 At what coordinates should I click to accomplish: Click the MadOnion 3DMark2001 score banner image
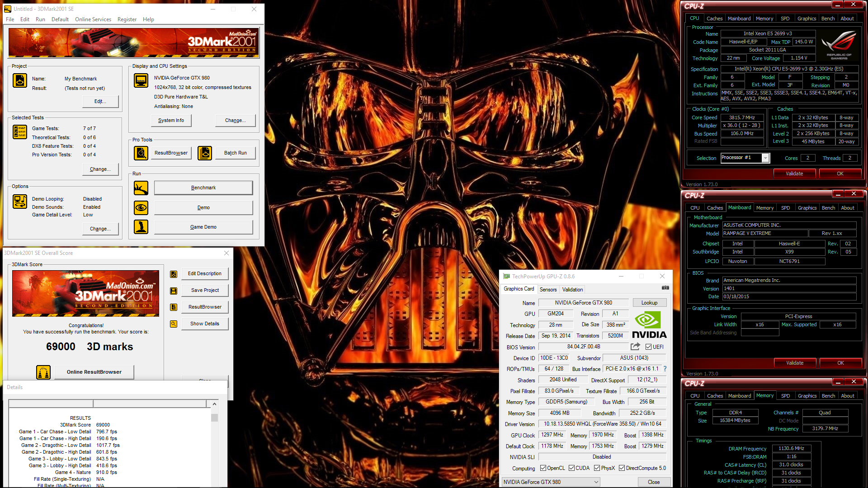click(86, 294)
